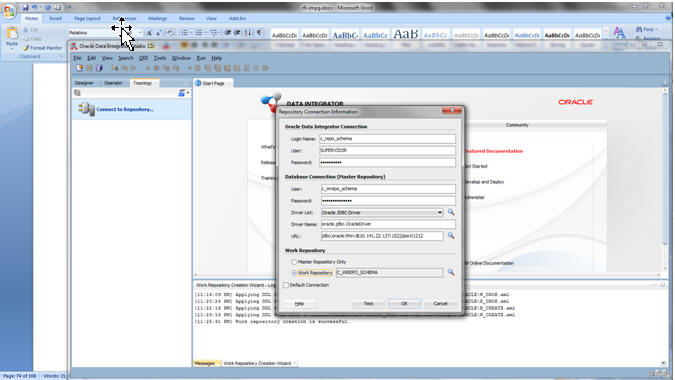Click the Microsoft Office orb button
Image resolution: width=675 pixels, height=380 pixels.
pyautogui.click(x=9, y=10)
